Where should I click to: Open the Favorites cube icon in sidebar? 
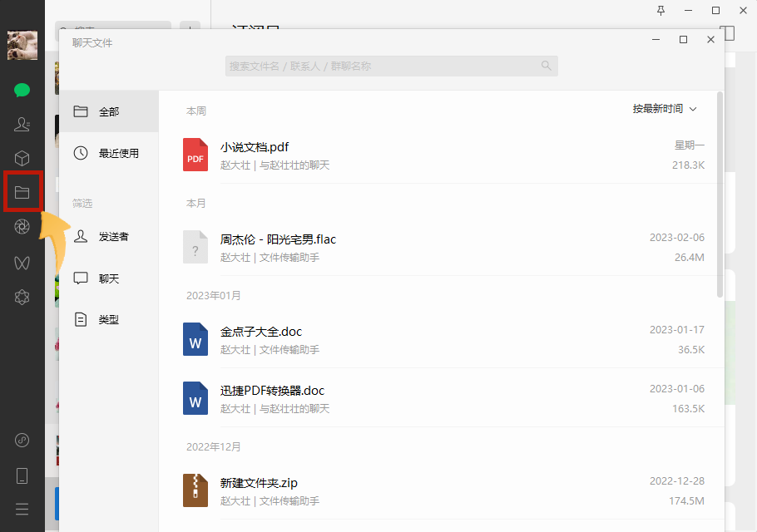(22, 158)
